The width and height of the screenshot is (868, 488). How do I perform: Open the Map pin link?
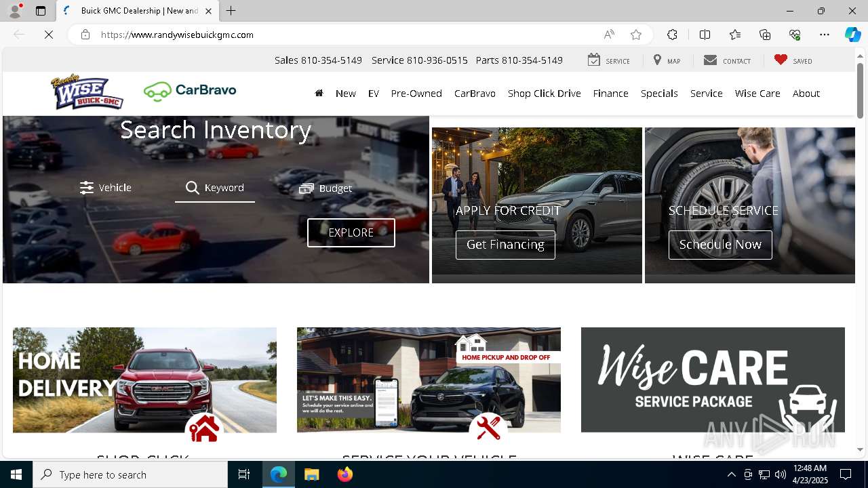667,60
